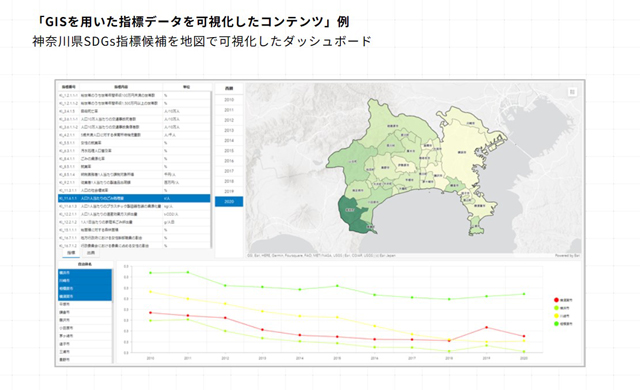Click the bright green 相模原市 legend marker
Viewport: 640px width, 390px height.
556,324
